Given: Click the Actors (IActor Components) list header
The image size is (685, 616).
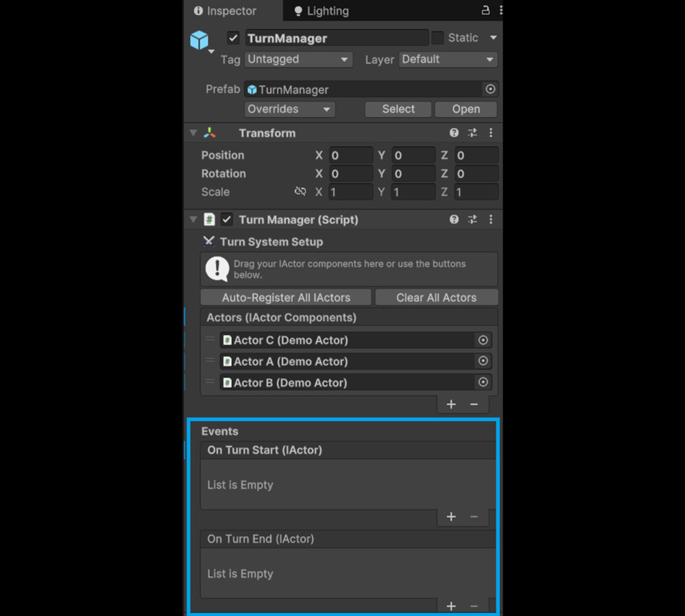Looking at the screenshot, I should coord(348,317).
